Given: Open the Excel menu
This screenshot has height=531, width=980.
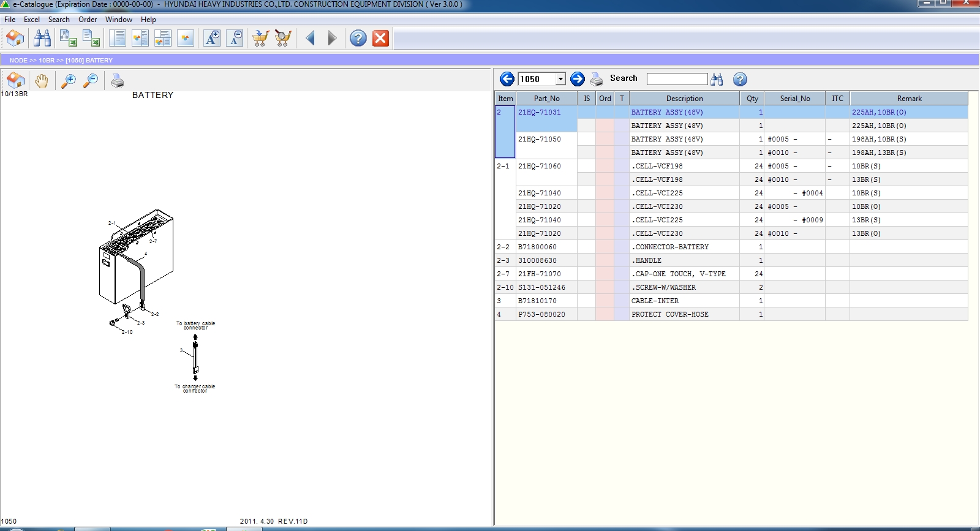Looking at the screenshot, I should (32, 20).
